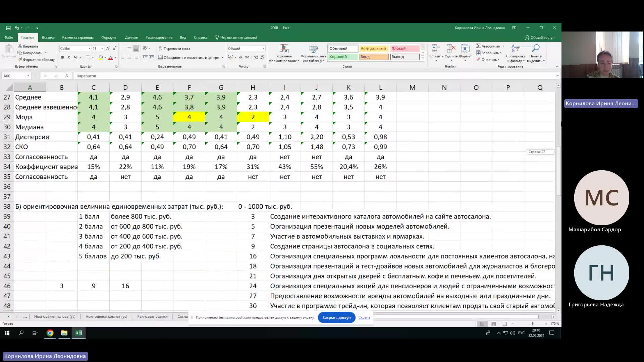Viewport: 644px width, 362px height.
Task: Open Sort and Filter (Сортировка и фильтр)
Action: pos(516,54)
